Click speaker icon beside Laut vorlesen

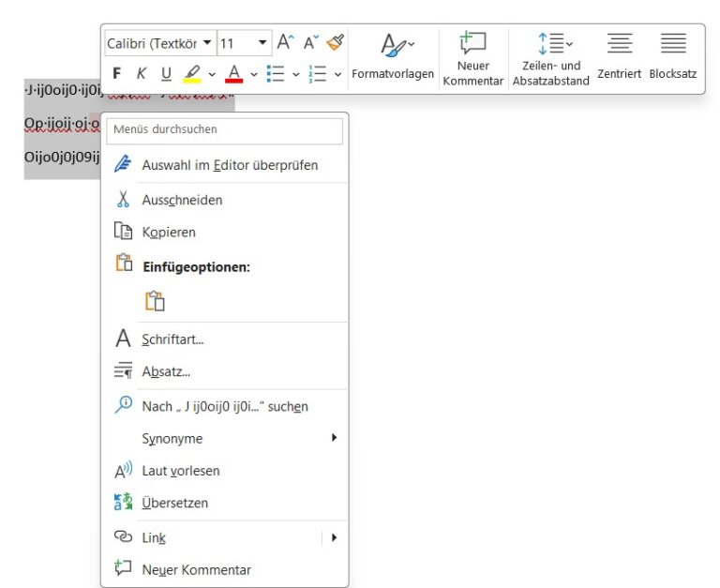point(123,470)
